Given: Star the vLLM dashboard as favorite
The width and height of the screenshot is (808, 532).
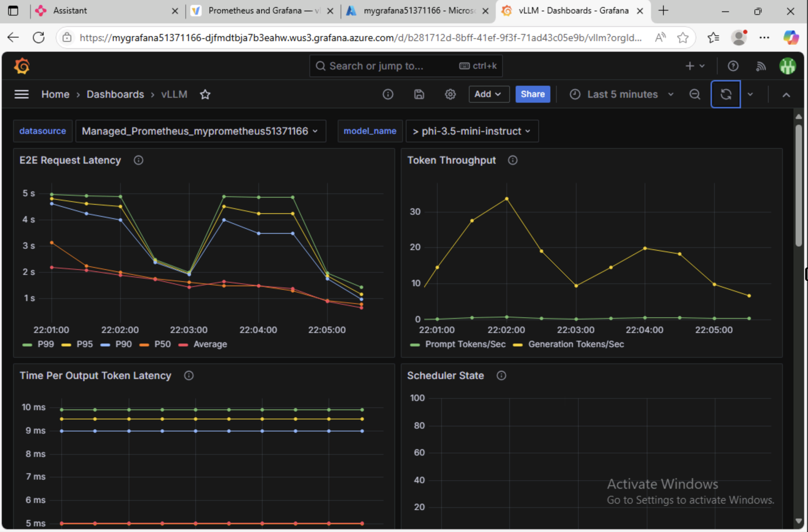Looking at the screenshot, I should [x=205, y=94].
